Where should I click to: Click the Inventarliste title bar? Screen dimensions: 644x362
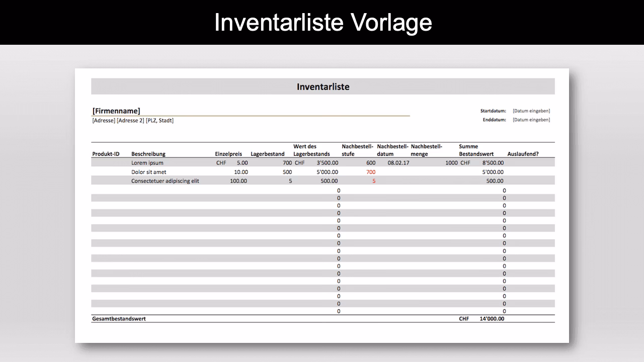coord(323,86)
